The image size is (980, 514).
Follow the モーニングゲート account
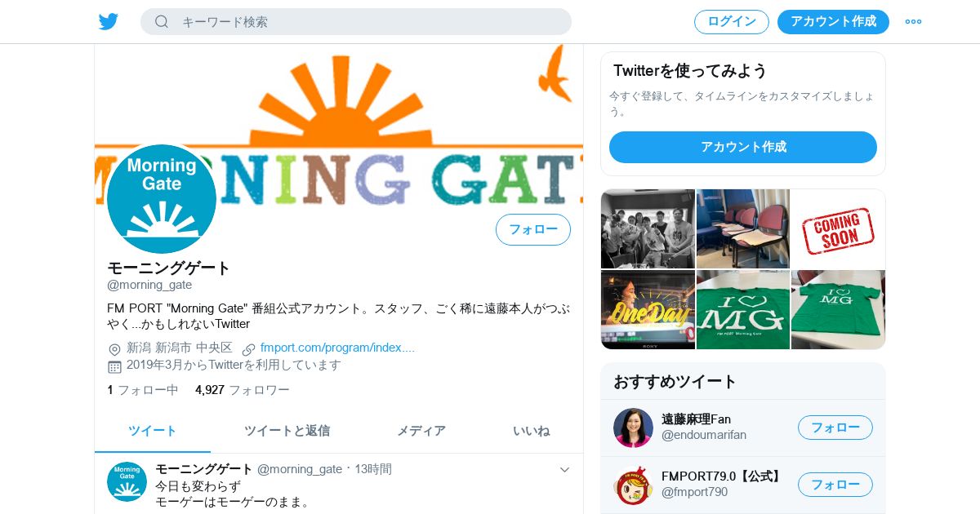pyautogui.click(x=533, y=229)
